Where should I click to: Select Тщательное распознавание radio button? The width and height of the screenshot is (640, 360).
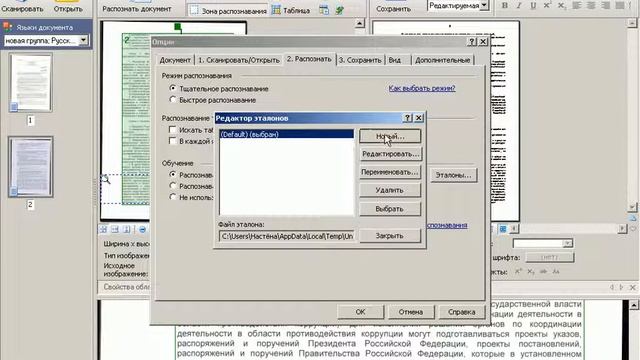(x=173, y=88)
